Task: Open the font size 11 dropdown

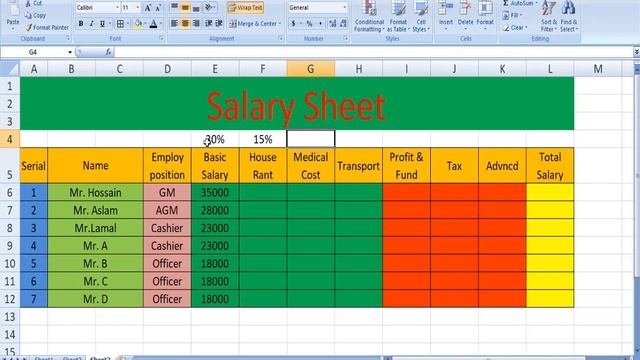Action: coord(138,8)
